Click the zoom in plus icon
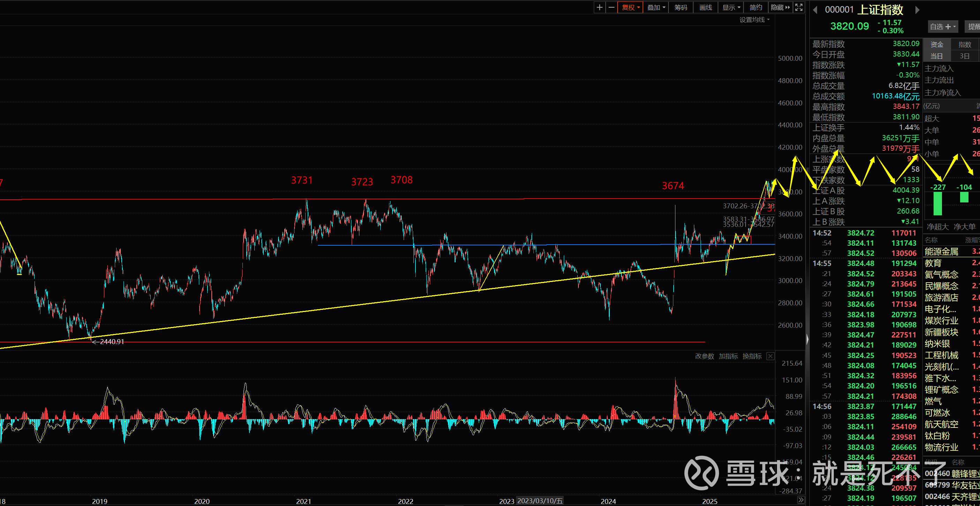The image size is (980, 506). [600, 7]
